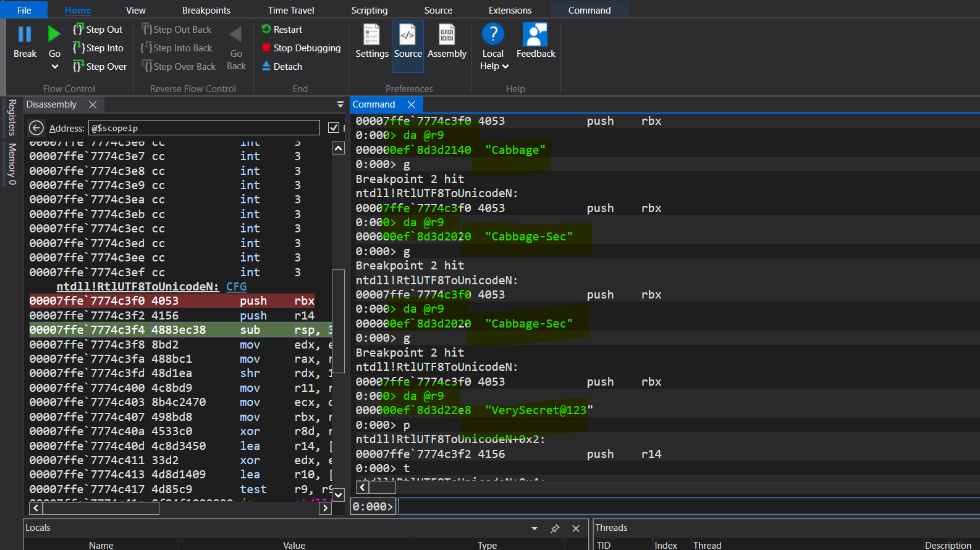Restart the debugging session

[282, 30]
